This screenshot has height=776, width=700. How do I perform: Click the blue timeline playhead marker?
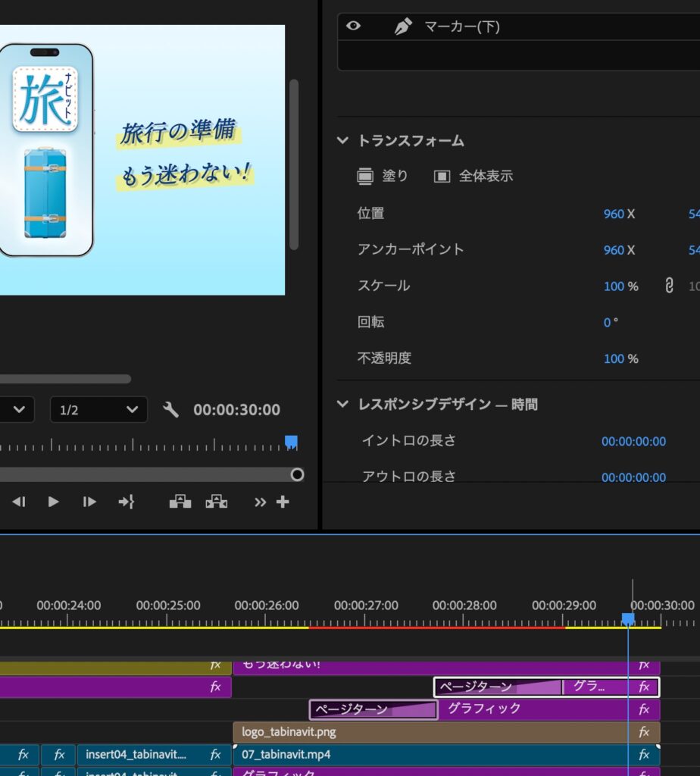[x=628, y=619]
